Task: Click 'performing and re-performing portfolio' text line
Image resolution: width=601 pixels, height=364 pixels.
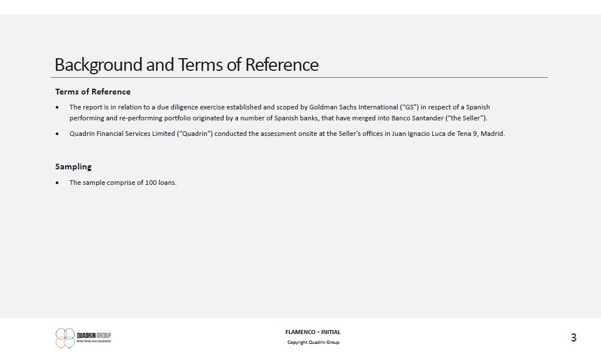Action: coord(127,118)
